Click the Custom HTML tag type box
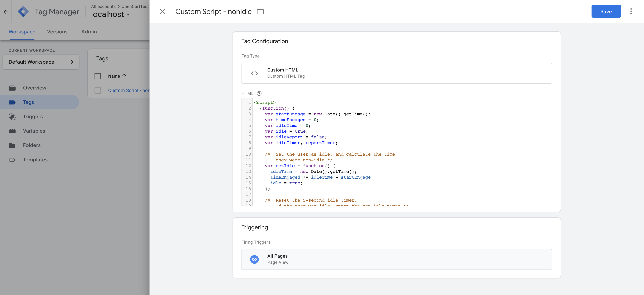 [397, 73]
